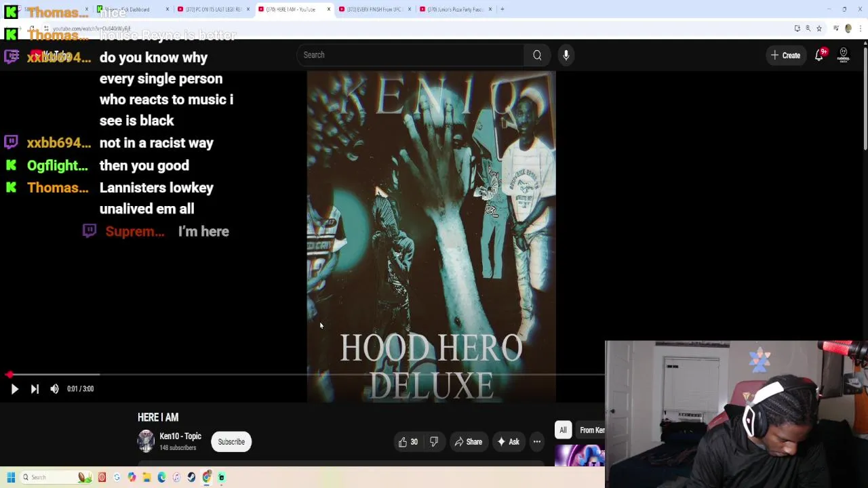Skip to the next video
The height and width of the screenshot is (488, 868).
click(35, 389)
